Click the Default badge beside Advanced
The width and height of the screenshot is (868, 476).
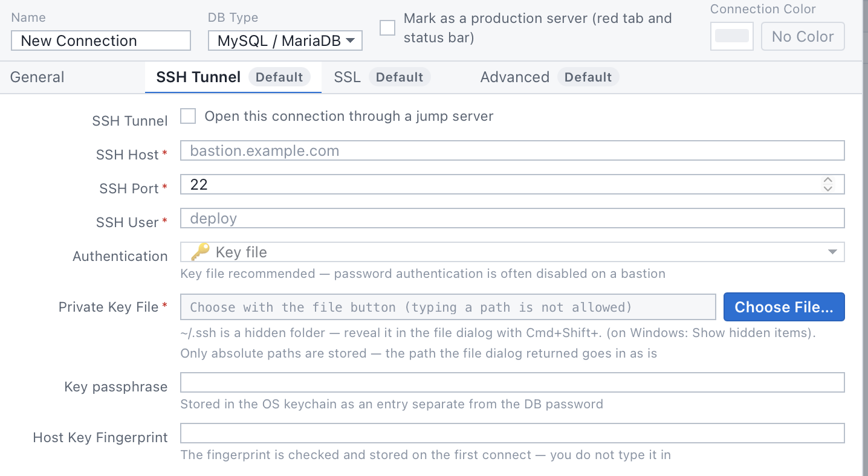588,77
